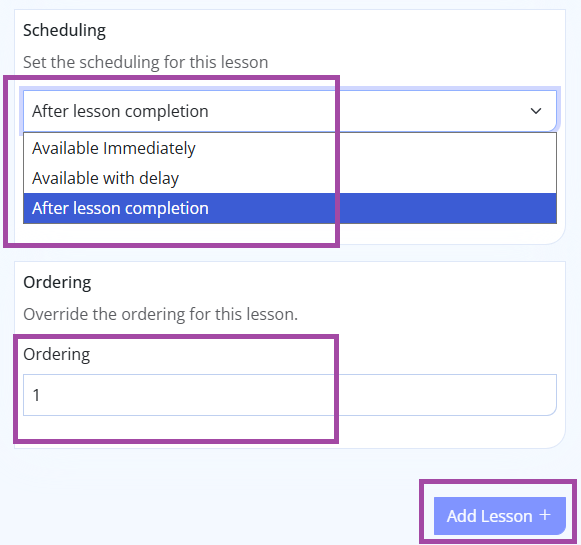Click "Override the ordering for this lesson." text

coord(160,314)
